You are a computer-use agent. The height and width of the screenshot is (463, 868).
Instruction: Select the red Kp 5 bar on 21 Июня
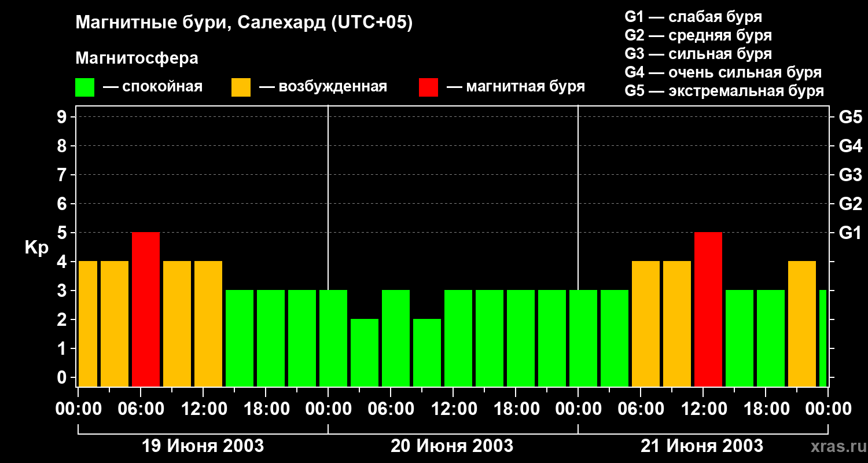pos(708,309)
